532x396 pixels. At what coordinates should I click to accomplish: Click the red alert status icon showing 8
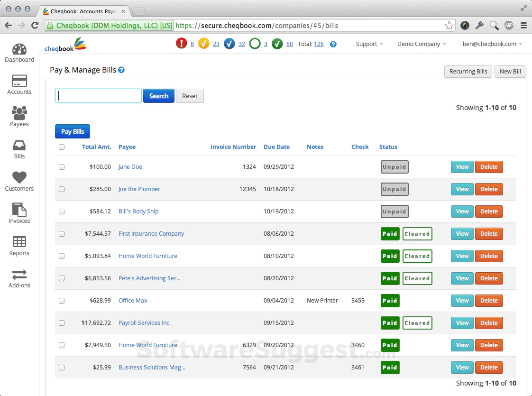tap(182, 43)
